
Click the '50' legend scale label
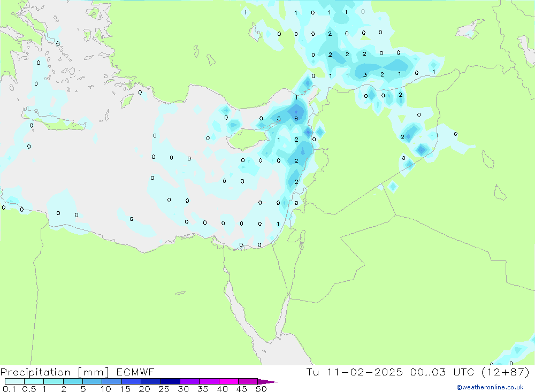tap(262, 389)
